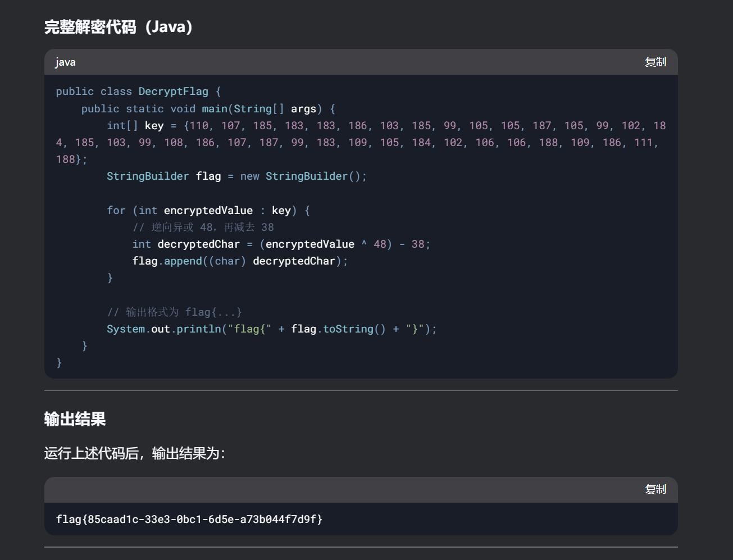This screenshot has width=733, height=560.
Task: Click the 输出结果 heading
Action: pos(75,419)
